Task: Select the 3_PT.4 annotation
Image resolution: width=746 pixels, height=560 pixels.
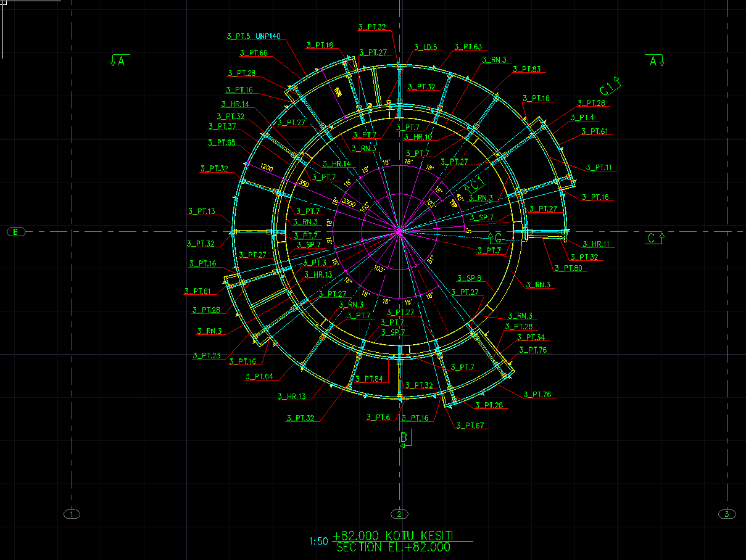Action: (582, 117)
